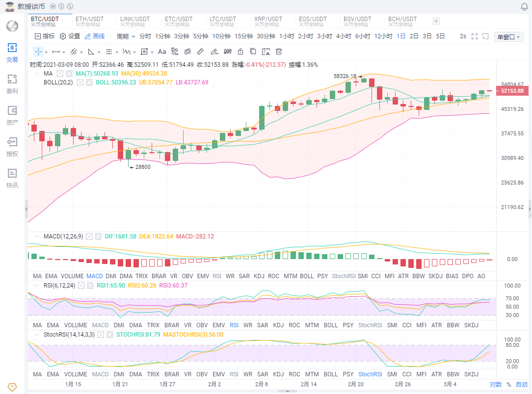Collapse left panel with edge arrow
This screenshot has height=394, width=532.
click(x=26, y=209)
